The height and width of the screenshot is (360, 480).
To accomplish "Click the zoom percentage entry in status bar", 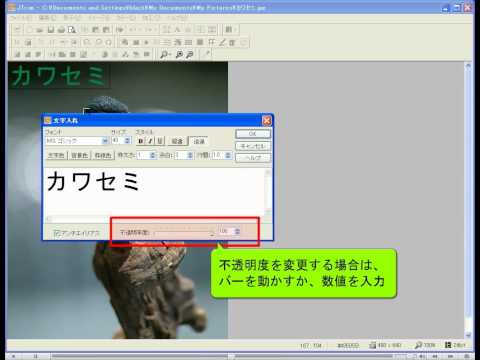I will 425,345.
